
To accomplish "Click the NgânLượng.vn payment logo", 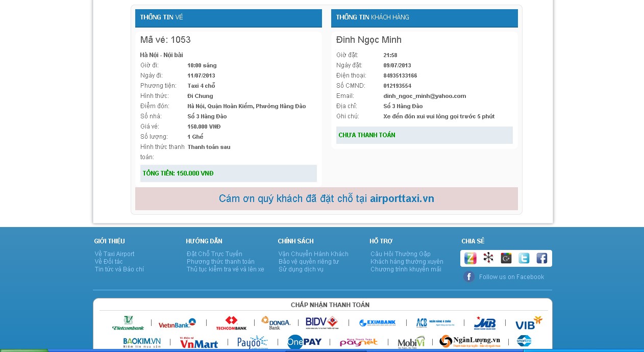I will pyautogui.click(x=469, y=341).
